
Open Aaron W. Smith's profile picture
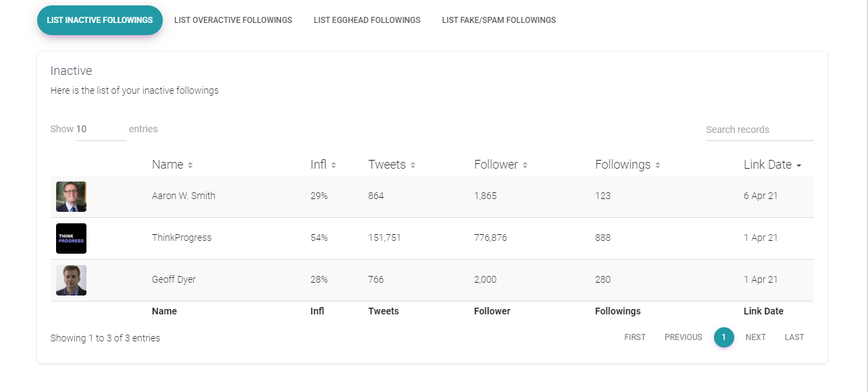[71, 196]
